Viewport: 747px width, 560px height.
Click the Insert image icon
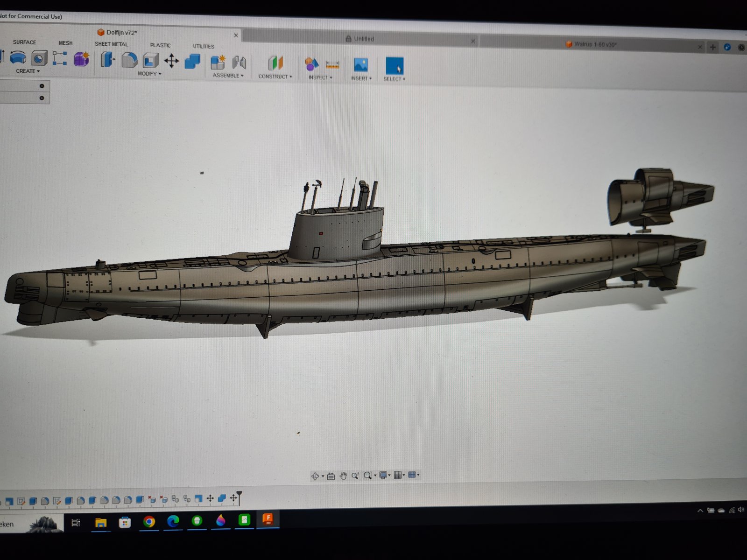361,65
